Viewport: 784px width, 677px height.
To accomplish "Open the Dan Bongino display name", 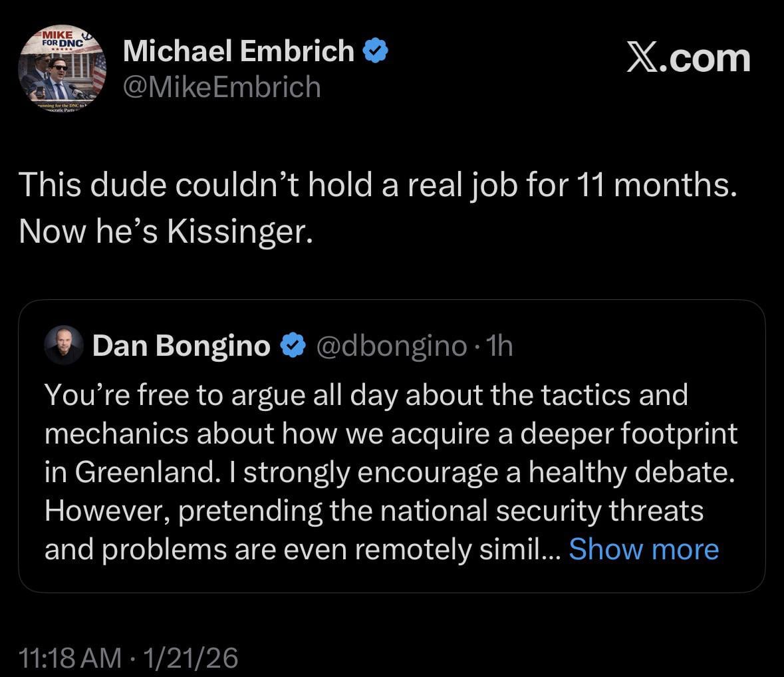I will (x=181, y=346).
